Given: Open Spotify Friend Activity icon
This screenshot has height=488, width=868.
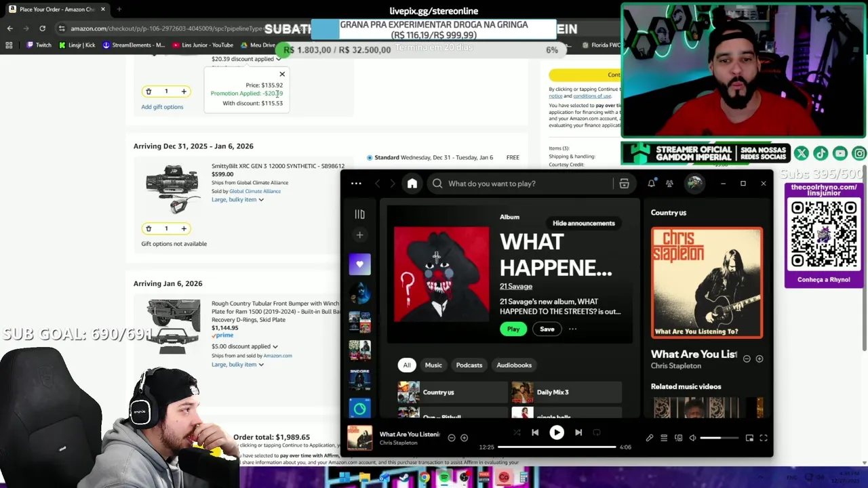Looking at the screenshot, I should (x=669, y=184).
